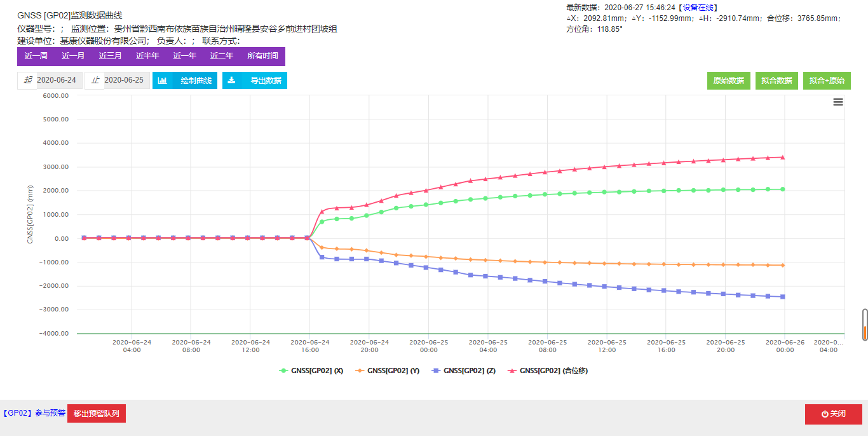
Task: Show 原始数据 raw data view
Action: point(728,81)
